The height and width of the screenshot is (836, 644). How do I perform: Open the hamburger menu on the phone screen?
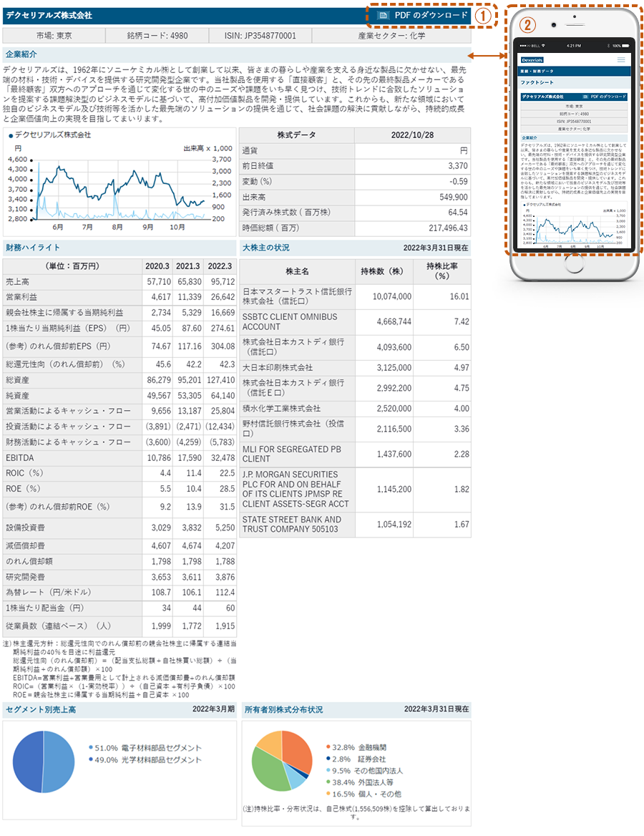[x=621, y=60]
